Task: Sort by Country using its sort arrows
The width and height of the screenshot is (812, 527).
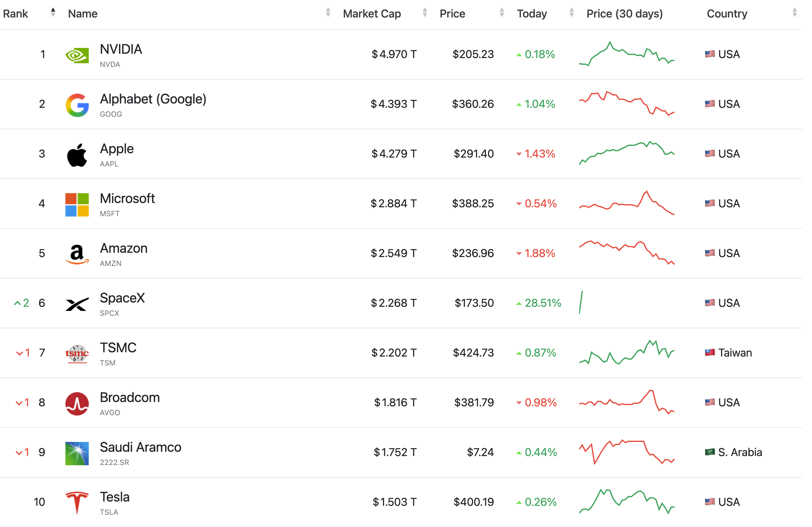Action: pos(794,12)
